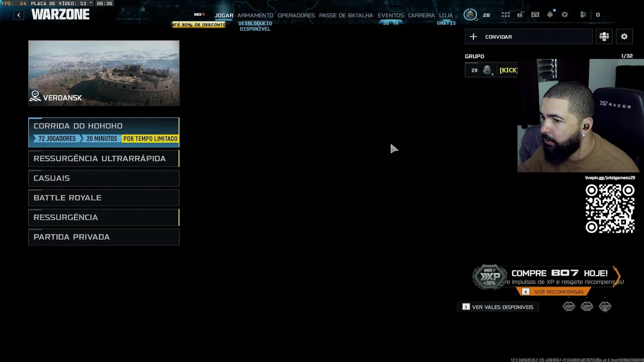The height and width of the screenshot is (362, 644).
Task: Click the 'POR TEMPO LIMITADO' yellow tag
Action: [x=150, y=139]
